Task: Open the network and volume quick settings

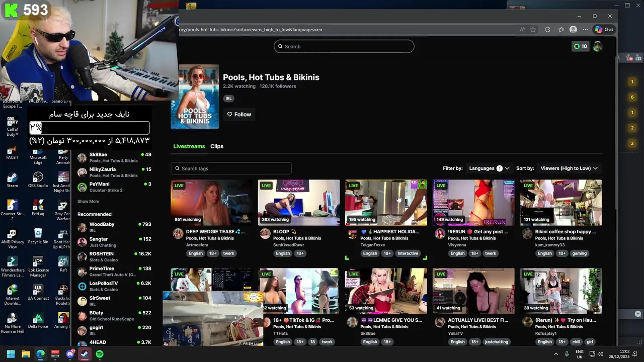Action: pyautogui.click(x=596, y=354)
